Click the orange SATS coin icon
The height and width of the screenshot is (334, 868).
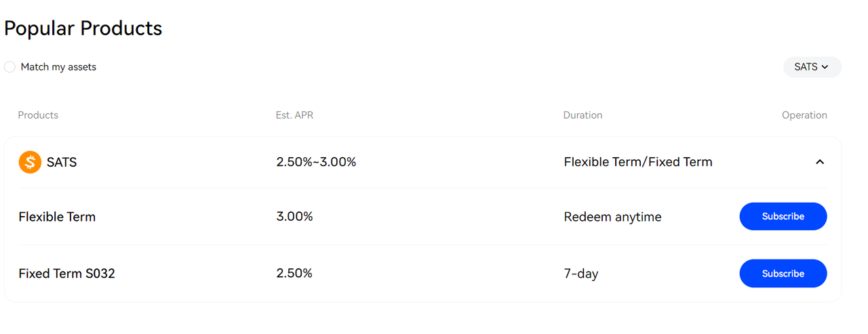tap(30, 162)
